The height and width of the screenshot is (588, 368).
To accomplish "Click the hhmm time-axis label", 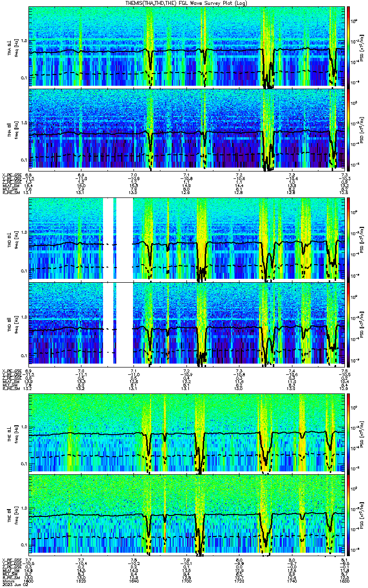I will point(7,582).
